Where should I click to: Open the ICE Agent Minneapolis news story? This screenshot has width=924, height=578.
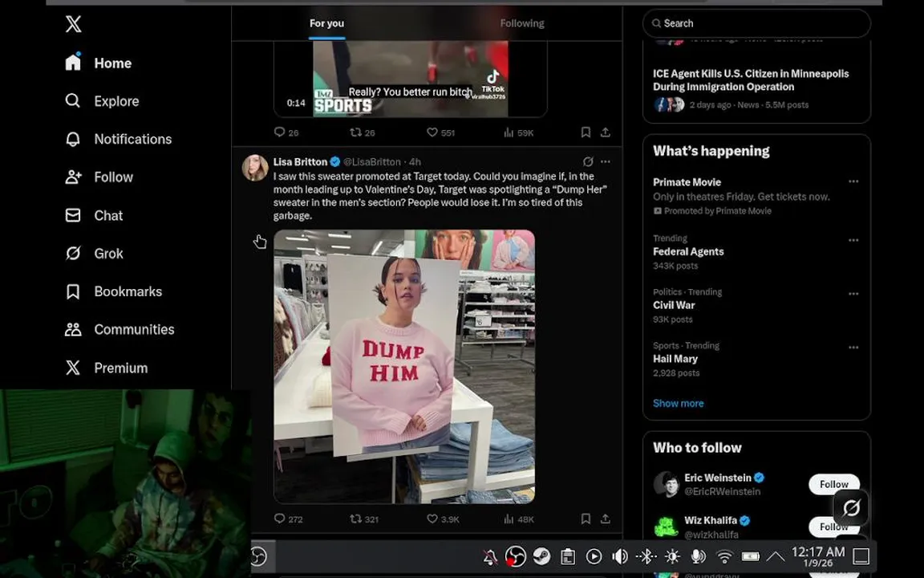751,80
